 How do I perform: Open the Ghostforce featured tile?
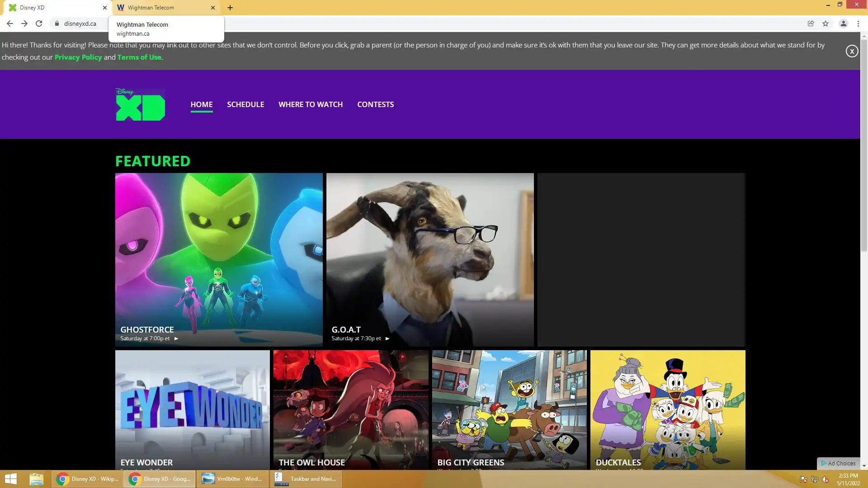coord(219,259)
